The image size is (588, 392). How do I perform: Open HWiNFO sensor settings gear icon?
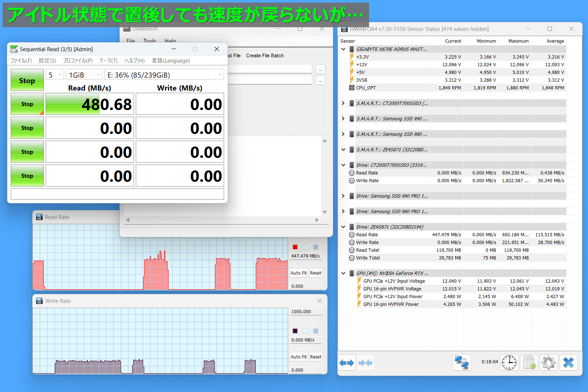tap(549, 363)
